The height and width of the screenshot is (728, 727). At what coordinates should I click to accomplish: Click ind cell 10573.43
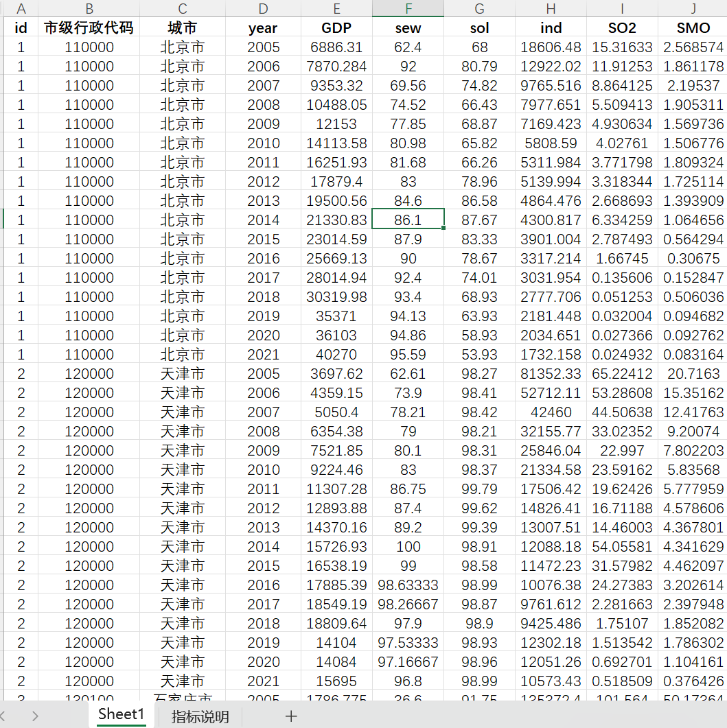[x=551, y=681]
